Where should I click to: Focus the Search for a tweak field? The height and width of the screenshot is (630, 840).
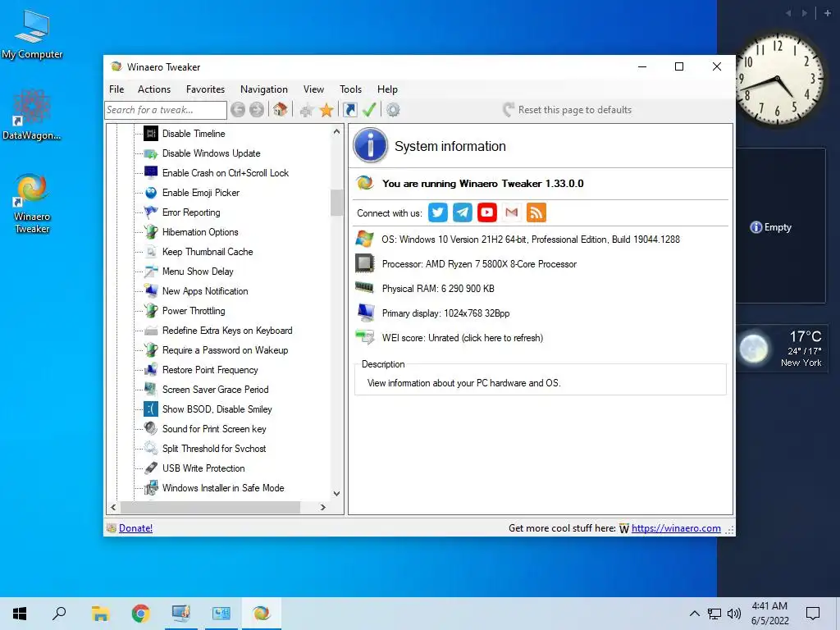(166, 110)
